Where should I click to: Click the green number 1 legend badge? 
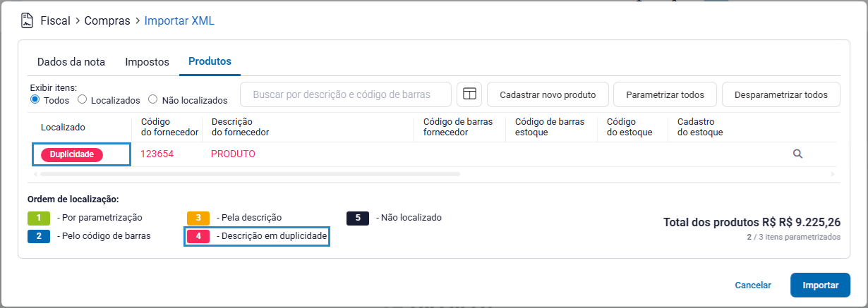point(39,218)
